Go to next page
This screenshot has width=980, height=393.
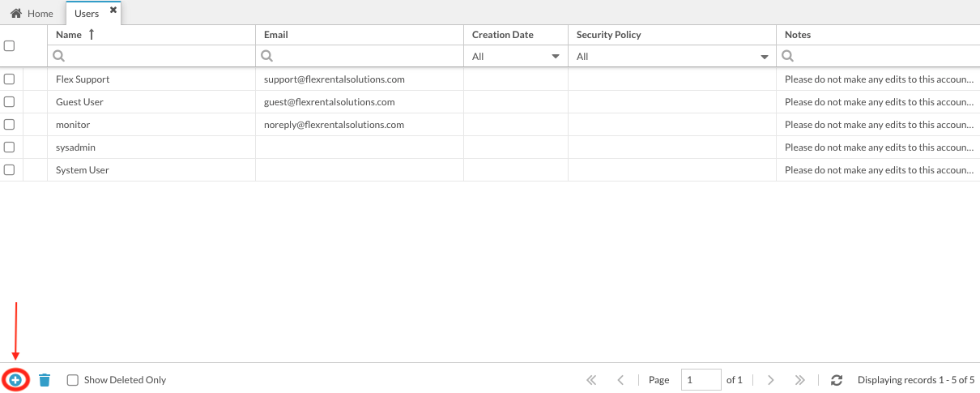click(771, 380)
